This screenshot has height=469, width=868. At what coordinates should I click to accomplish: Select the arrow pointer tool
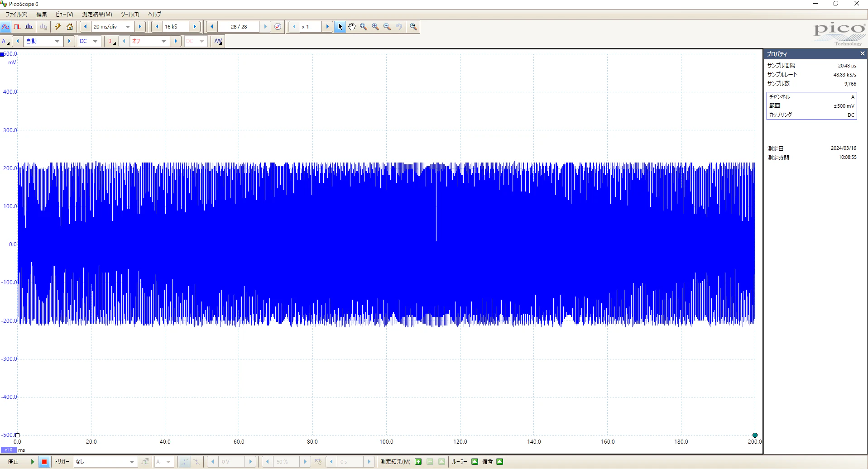[340, 27]
